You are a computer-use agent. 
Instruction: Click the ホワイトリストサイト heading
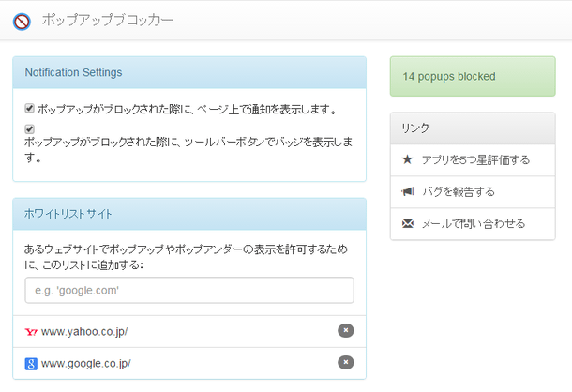68,214
